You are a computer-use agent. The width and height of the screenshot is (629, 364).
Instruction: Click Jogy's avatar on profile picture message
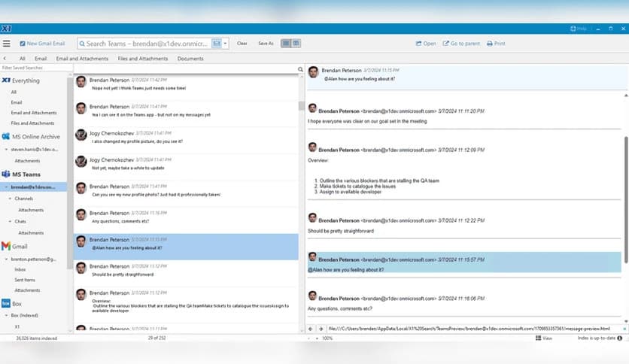tap(81, 135)
